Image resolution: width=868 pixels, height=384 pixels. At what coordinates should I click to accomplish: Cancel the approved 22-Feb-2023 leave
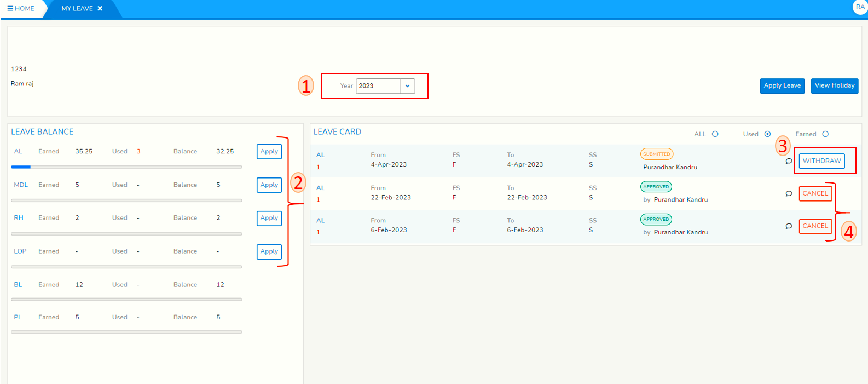tap(815, 193)
